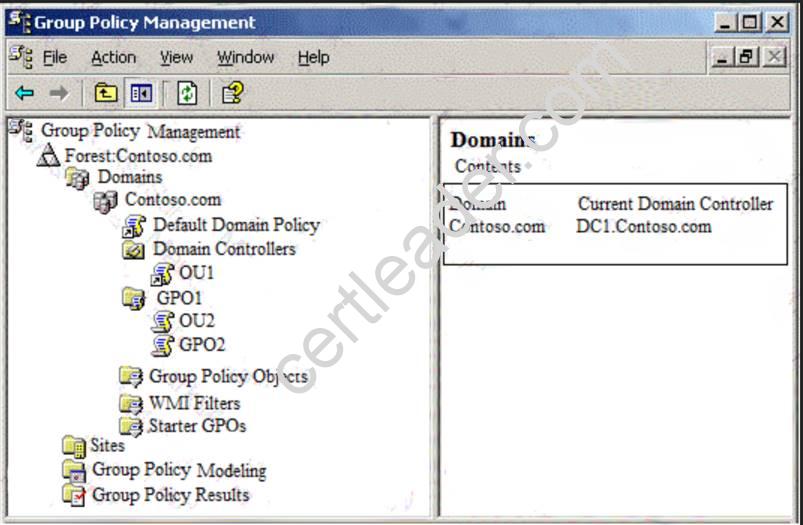Select the Domain Controllers label
The width and height of the screenshot is (803, 525).
click(x=224, y=249)
